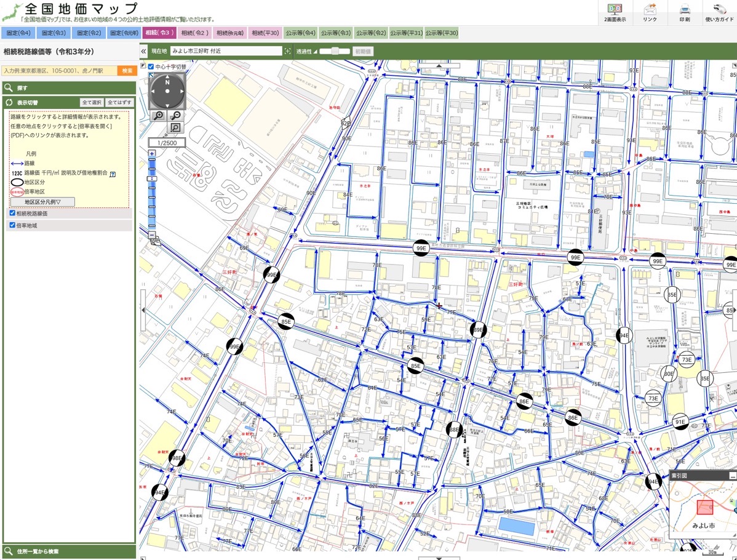Switch to the 固定(令3) tab

(x=54, y=33)
